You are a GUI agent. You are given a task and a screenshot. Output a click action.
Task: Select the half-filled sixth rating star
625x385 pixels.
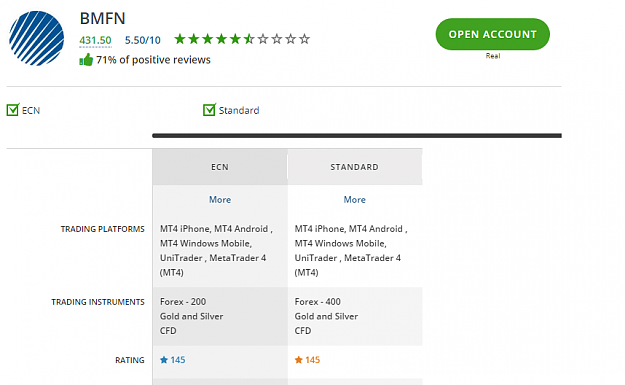click(249, 39)
